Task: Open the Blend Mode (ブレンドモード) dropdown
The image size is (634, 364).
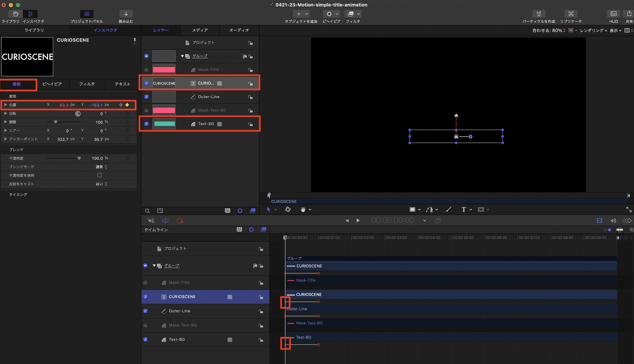Action: (x=102, y=167)
